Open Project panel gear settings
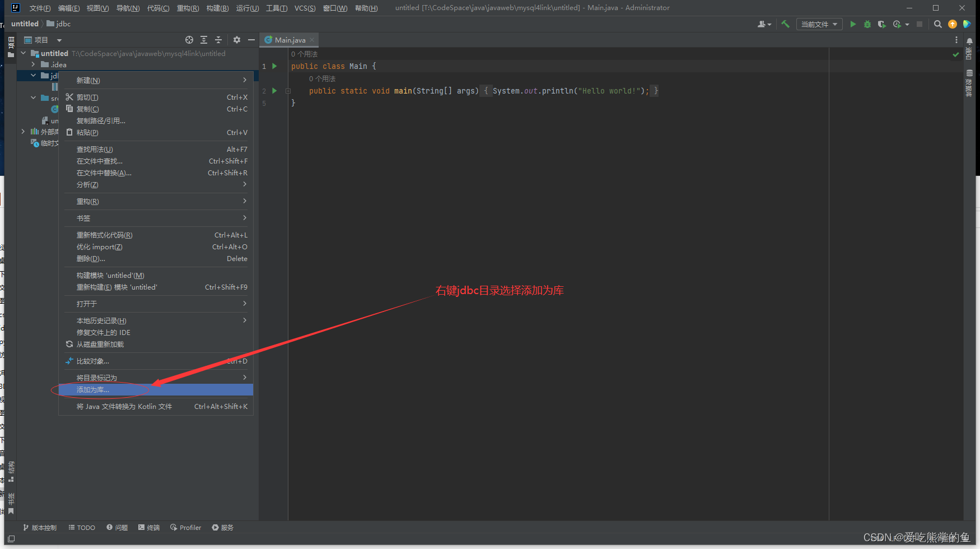980x549 pixels. coord(237,40)
